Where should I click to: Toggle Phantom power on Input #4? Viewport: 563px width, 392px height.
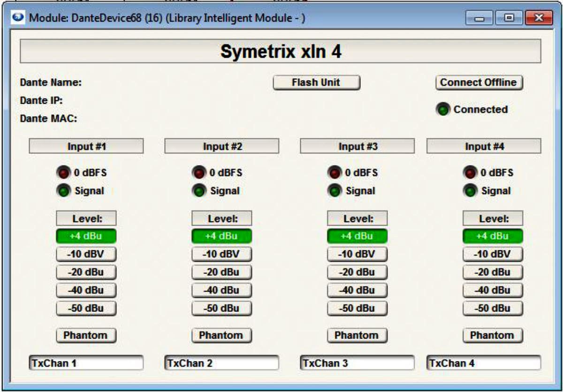point(493,336)
